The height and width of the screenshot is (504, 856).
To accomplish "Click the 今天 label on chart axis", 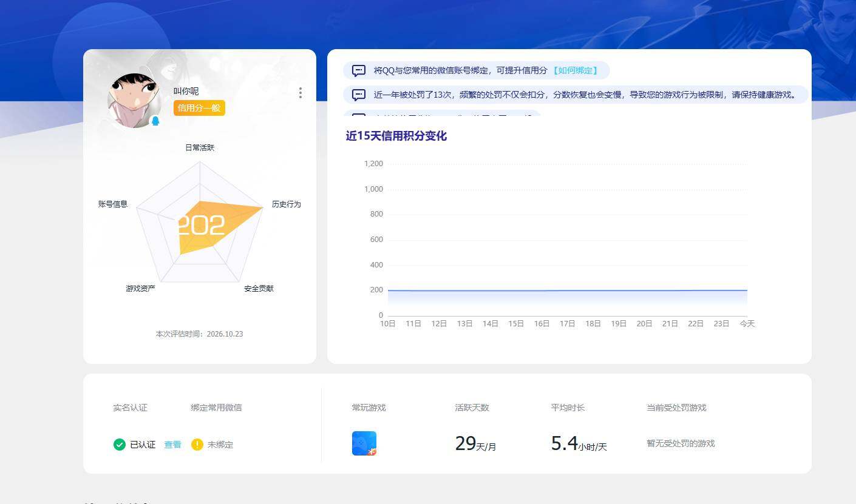I will (x=747, y=324).
